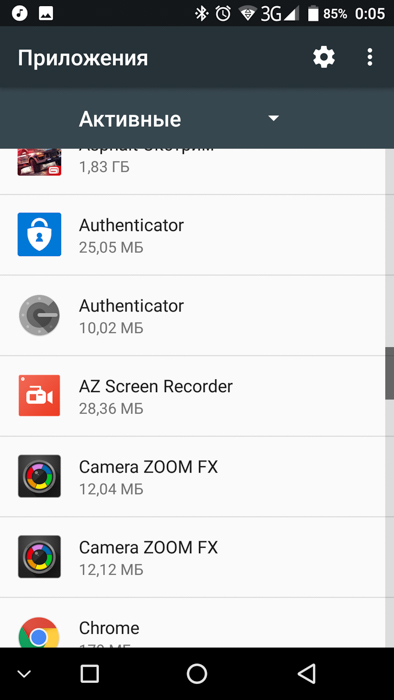The height and width of the screenshot is (700, 394).
Task: Select the Активные filter label
Action: point(130,119)
